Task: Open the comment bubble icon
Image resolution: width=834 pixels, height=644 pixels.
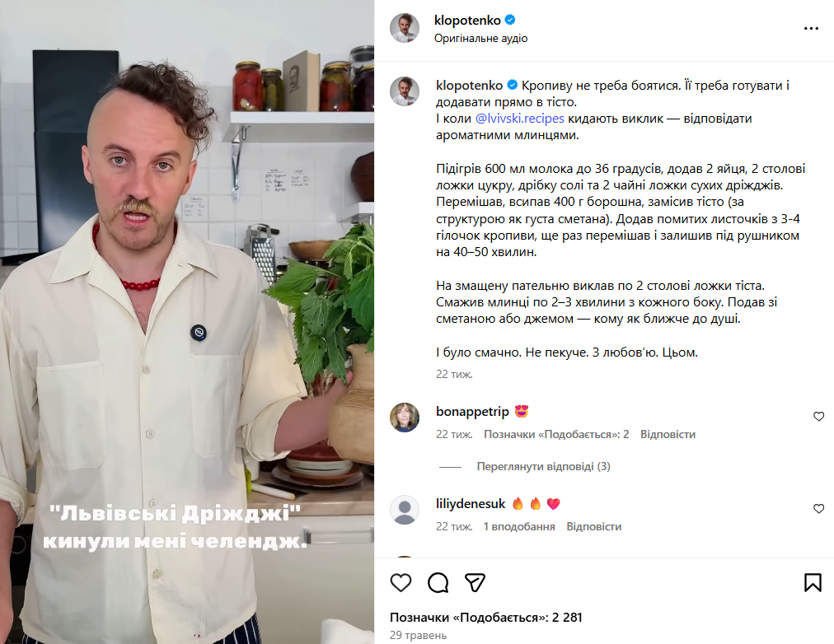Action: click(438, 583)
